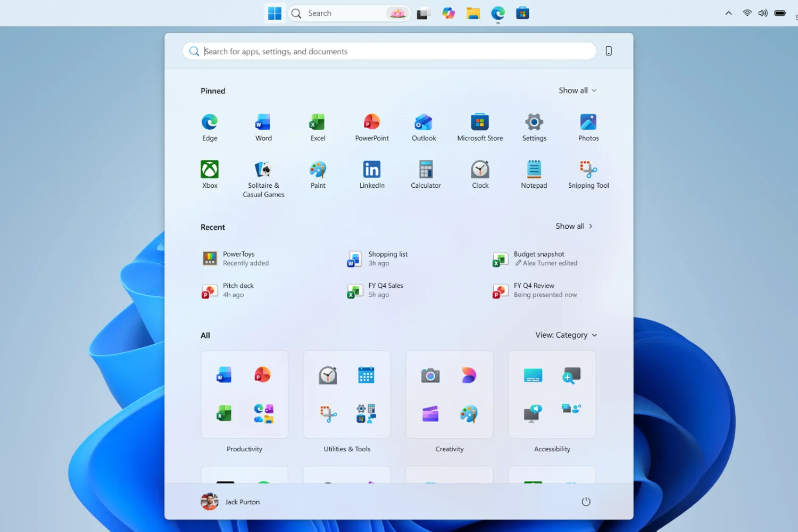Start PowerPoint from pinned apps
The height and width of the screenshot is (532, 798).
(372, 127)
